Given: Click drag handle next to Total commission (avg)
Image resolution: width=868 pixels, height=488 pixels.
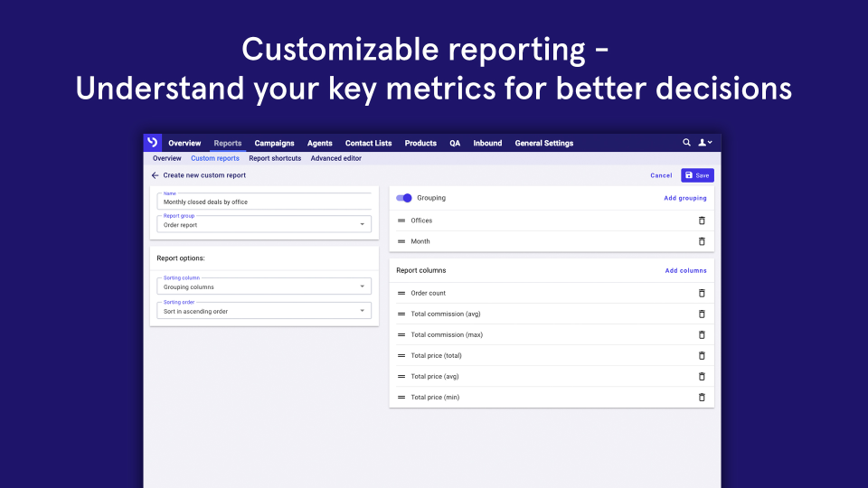Looking at the screenshot, I should [x=401, y=314].
